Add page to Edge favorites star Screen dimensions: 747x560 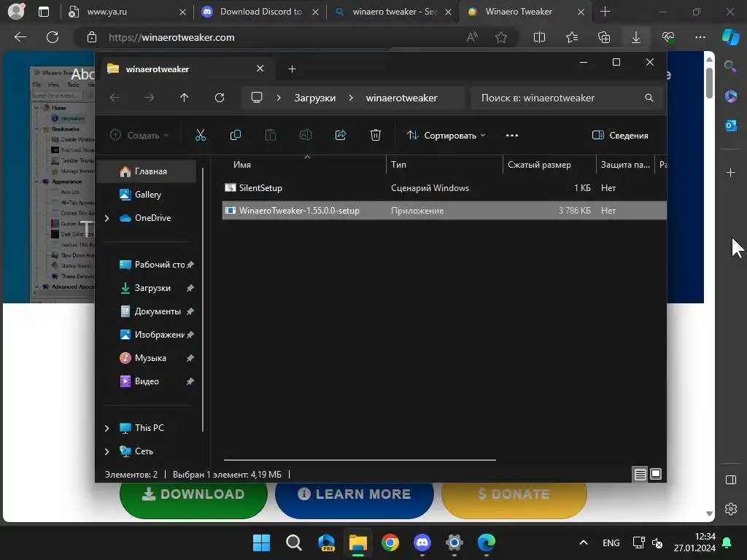click(500, 37)
